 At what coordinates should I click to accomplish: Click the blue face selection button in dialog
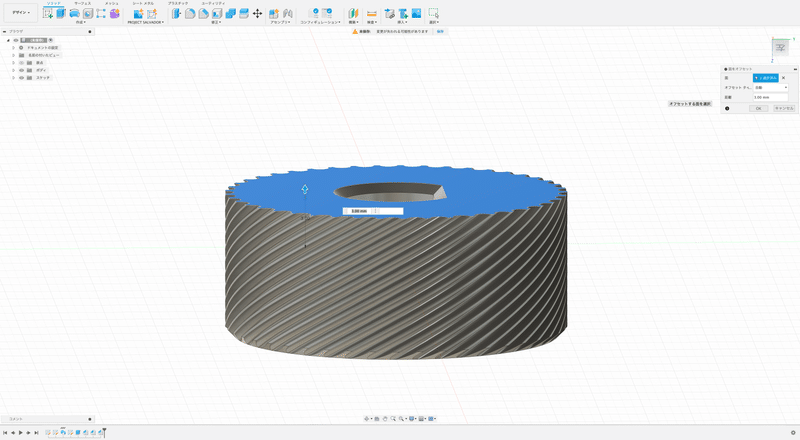[766, 78]
